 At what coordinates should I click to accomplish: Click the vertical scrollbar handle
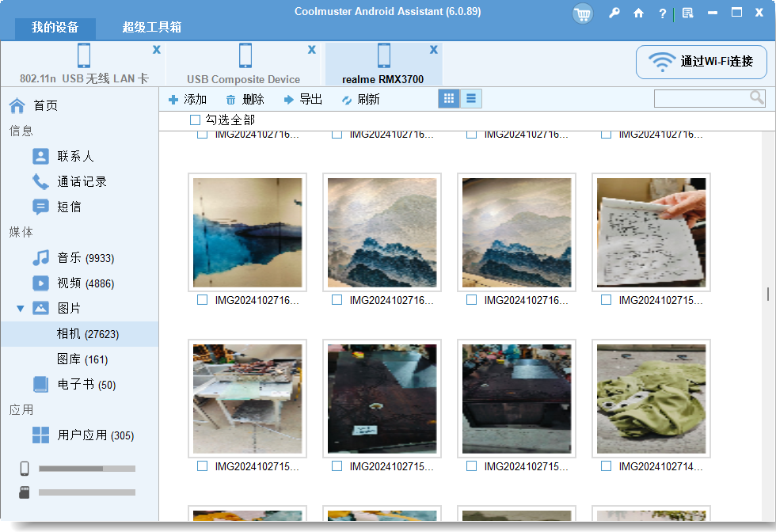pyautogui.click(x=767, y=294)
